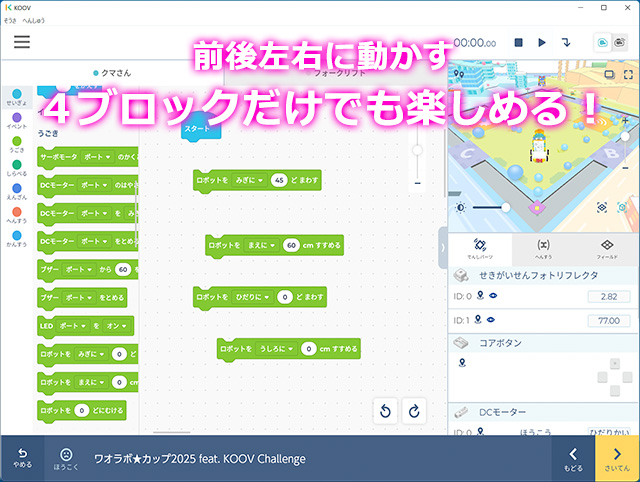
Task: Open the ポート dropdown on ブザー をとめる block
Action: click(79, 298)
